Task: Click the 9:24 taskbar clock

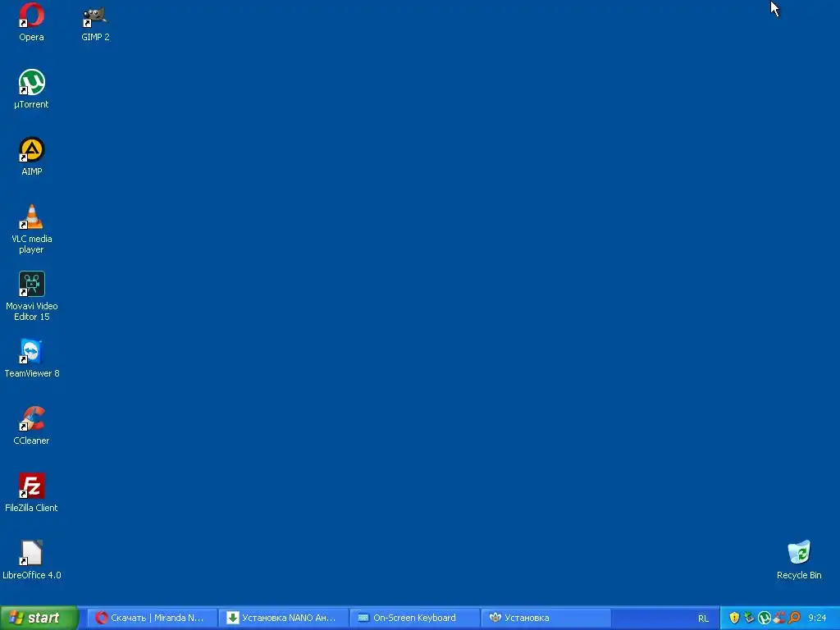Action: coord(817,619)
